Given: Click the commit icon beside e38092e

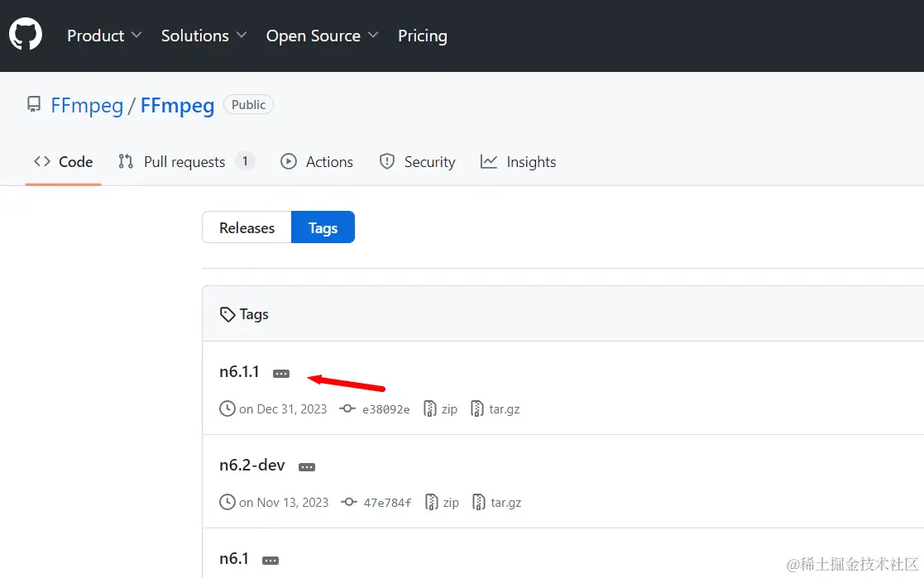Looking at the screenshot, I should pyautogui.click(x=347, y=408).
